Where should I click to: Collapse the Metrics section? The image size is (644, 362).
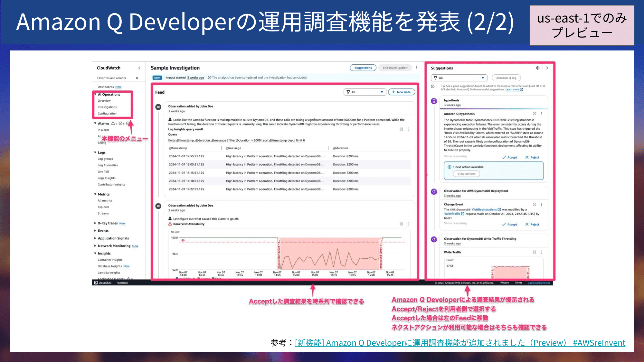point(95,194)
